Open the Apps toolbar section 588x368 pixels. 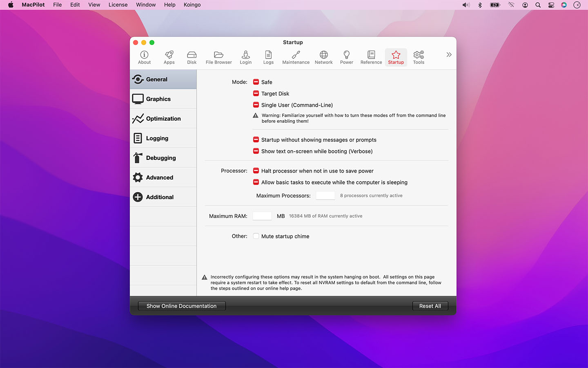(169, 57)
